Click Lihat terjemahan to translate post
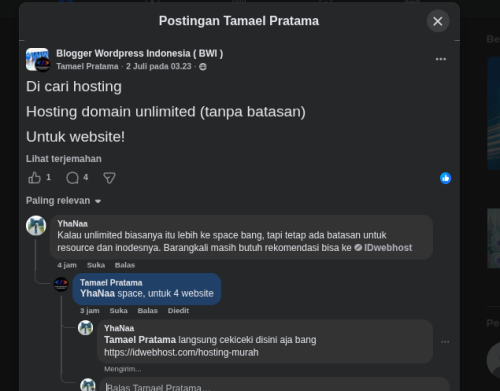The height and width of the screenshot is (391, 500). click(64, 159)
